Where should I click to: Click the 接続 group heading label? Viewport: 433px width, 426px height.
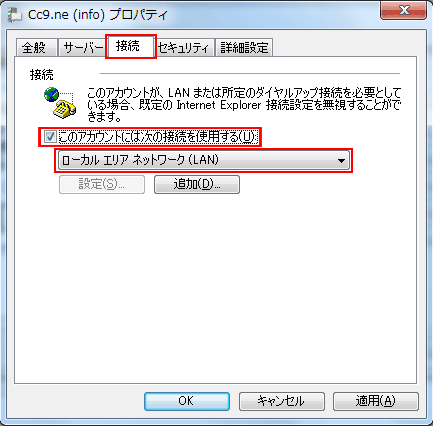tap(42, 75)
